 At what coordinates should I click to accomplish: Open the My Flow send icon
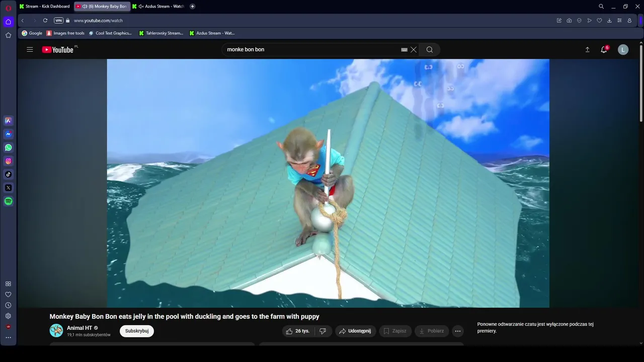click(589, 21)
